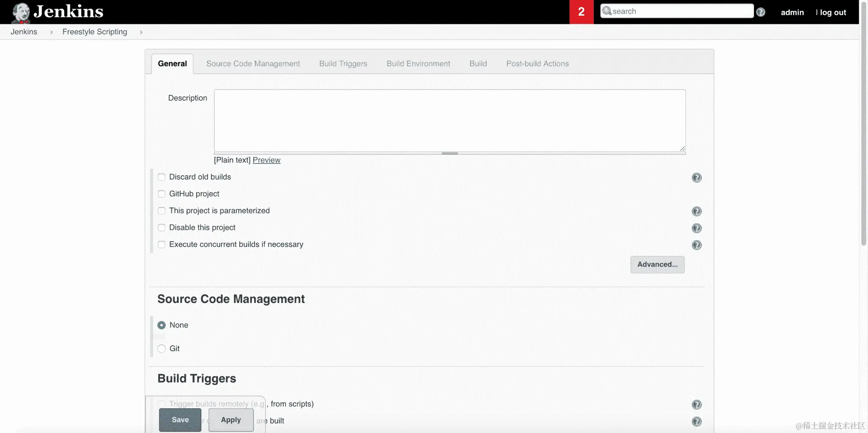Open help for Disable this project
Viewport: 868px width, 433px height.
coord(697,228)
